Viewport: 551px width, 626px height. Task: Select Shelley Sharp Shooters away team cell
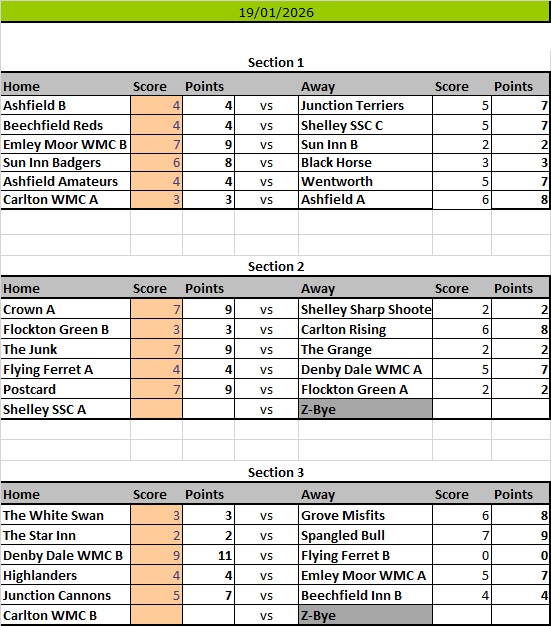click(365, 309)
